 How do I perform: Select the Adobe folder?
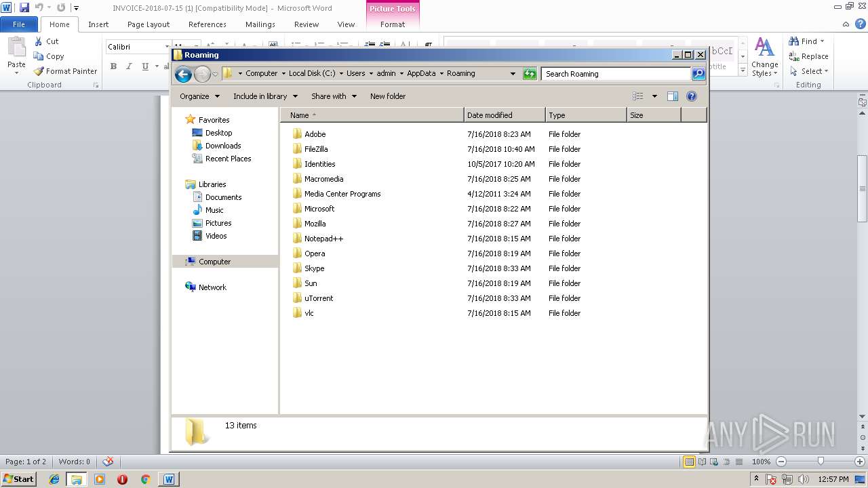[315, 134]
